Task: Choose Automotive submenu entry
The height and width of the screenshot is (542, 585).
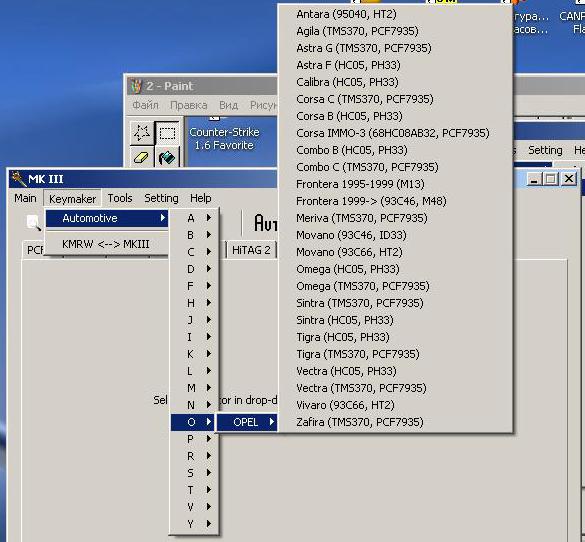Action: click(107, 218)
